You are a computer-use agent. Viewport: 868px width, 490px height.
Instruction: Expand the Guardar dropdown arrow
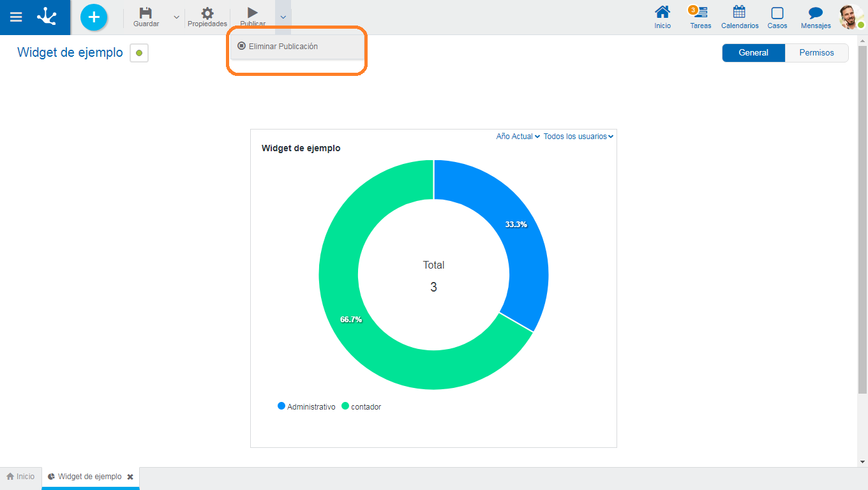[177, 17]
